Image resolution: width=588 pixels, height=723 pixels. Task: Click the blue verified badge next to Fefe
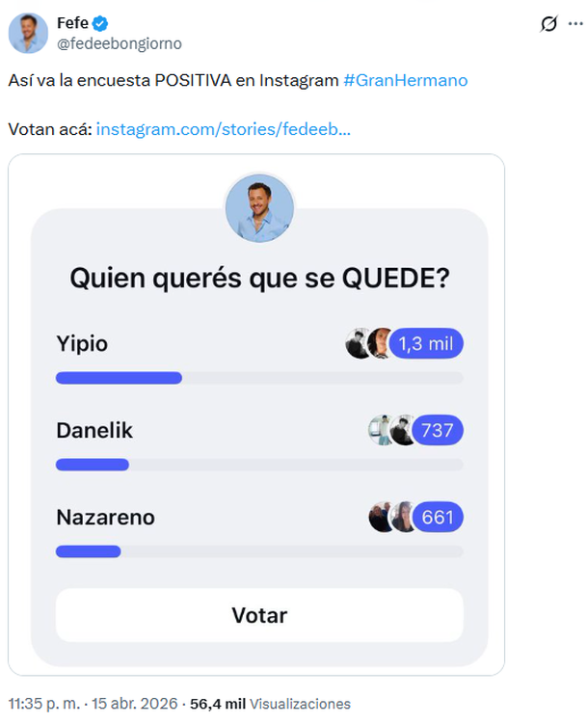[102, 23]
